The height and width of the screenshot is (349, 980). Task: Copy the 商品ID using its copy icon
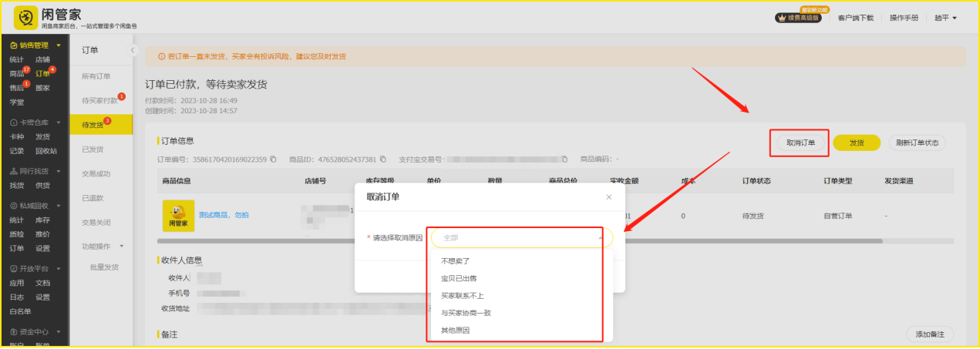coord(382,159)
